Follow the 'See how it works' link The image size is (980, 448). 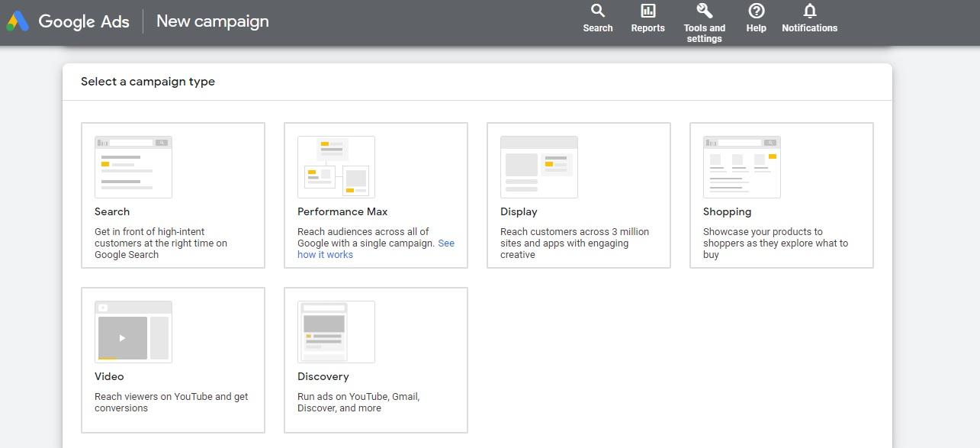click(x=325, y=255)
